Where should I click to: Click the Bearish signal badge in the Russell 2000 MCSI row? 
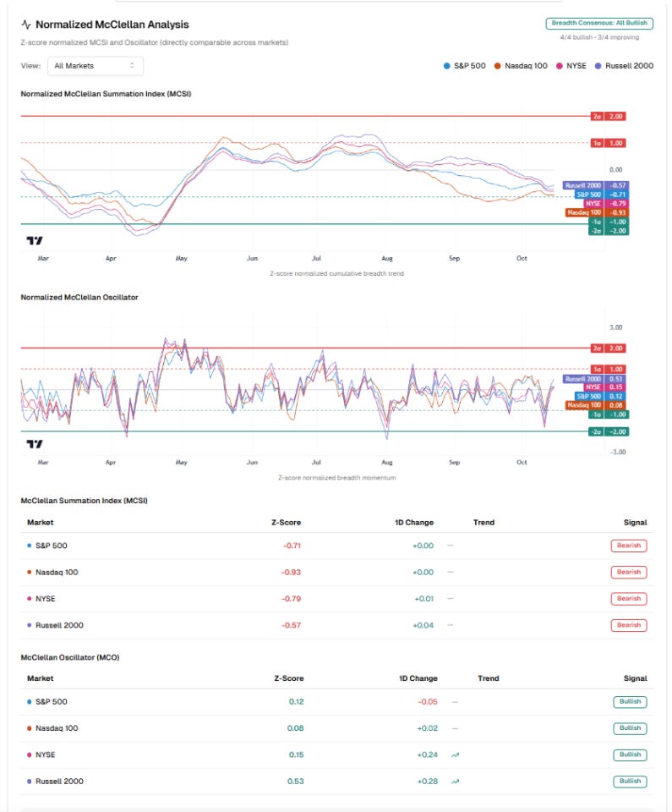(629, 625)
